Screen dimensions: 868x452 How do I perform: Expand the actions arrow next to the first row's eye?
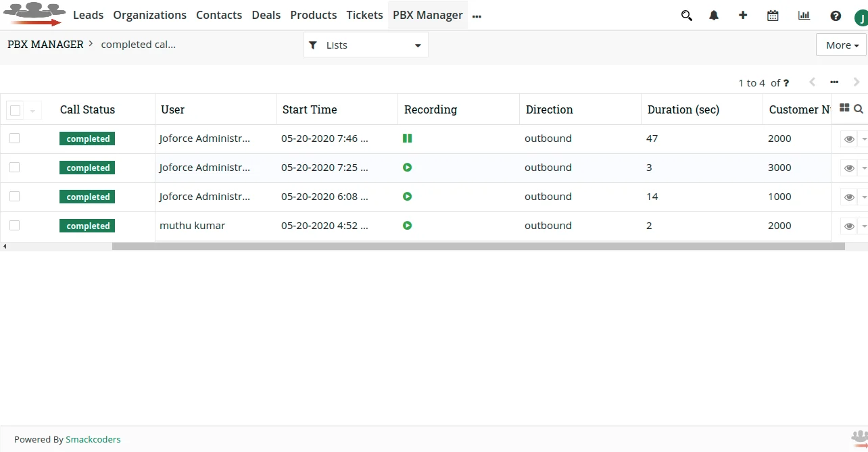click(863, 139)
